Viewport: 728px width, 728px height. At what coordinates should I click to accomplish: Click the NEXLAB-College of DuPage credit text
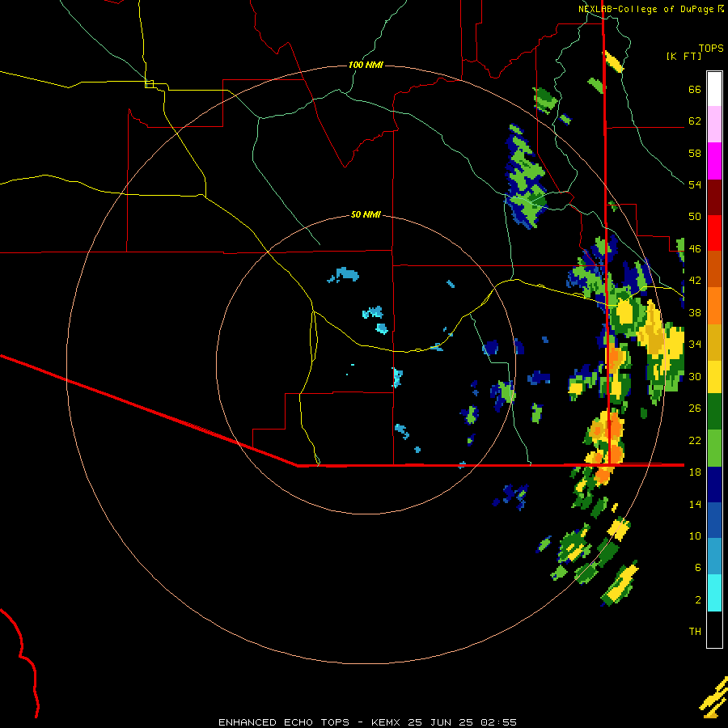coord(647,9)
